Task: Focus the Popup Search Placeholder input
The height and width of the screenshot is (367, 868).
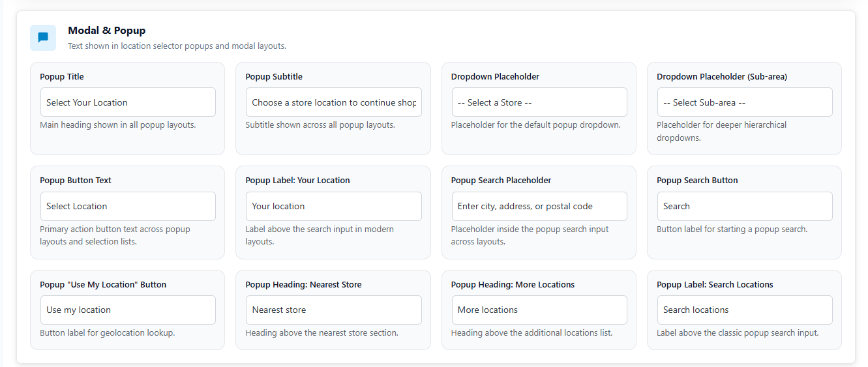Action: (x=539, y=206)
